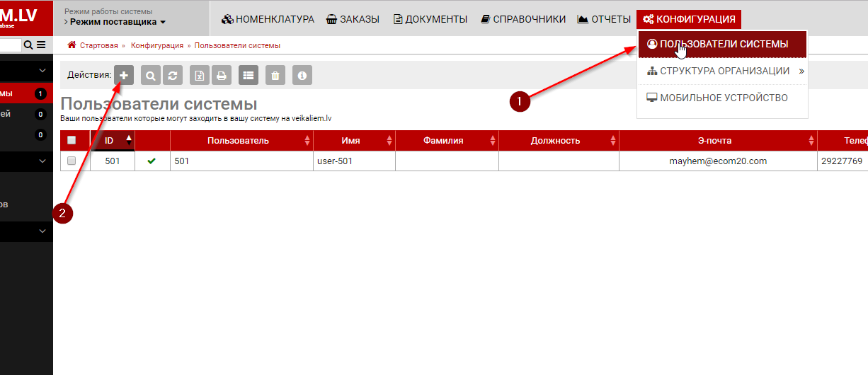The image size is (868, 375).
Task: Click the printer icon to print the list
Action: (x=222, y=75)
